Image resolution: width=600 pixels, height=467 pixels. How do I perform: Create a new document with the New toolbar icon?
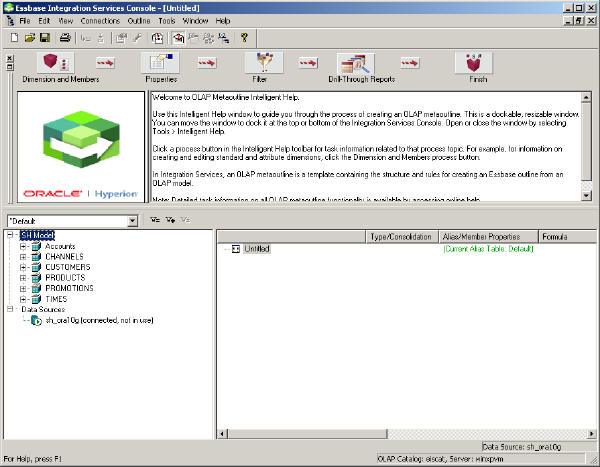coord(14,38)
